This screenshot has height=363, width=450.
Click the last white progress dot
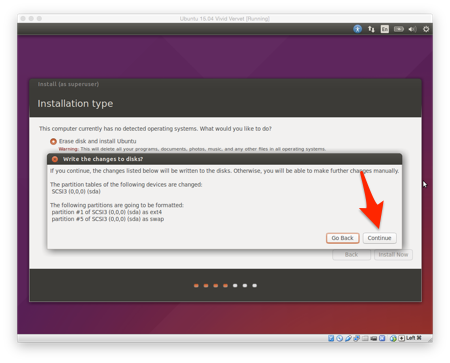(255, 285)
